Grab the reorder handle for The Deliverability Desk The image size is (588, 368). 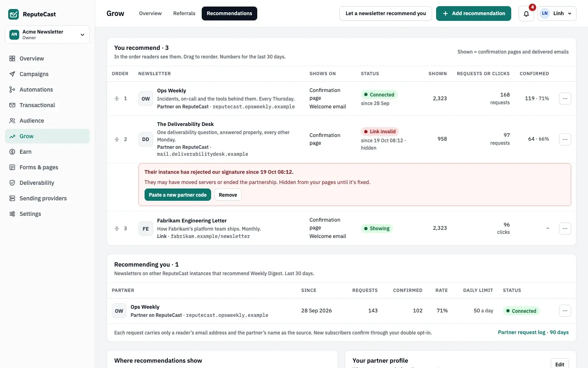coord(117,139)
